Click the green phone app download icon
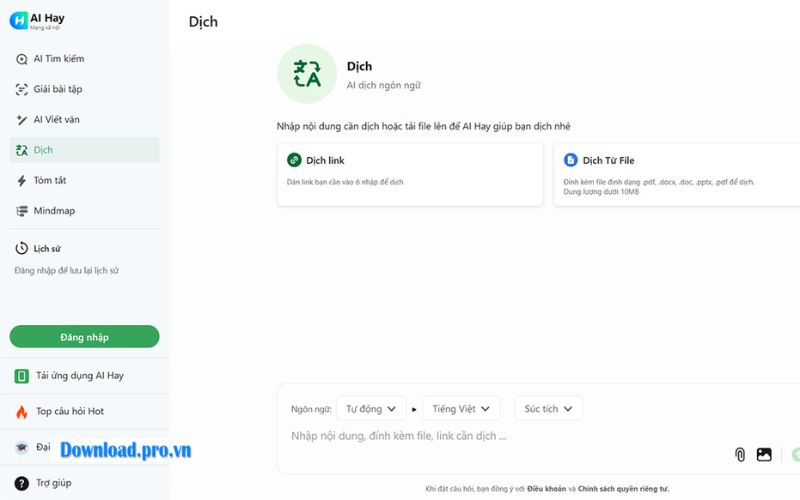Screen dimensions: 800x500 pos(21,376)
